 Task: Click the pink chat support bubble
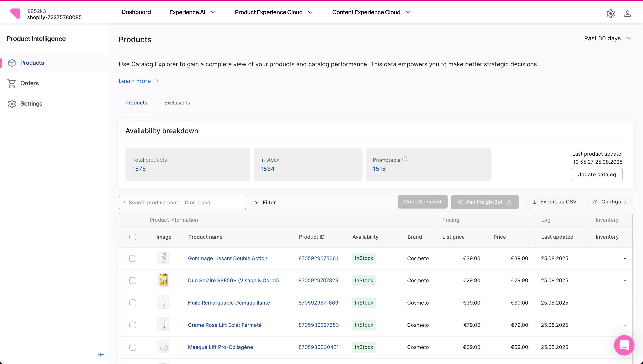pos(624,345)
